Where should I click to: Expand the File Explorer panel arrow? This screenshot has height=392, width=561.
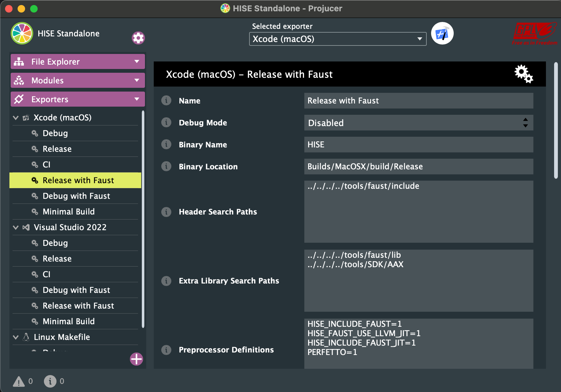pos(137,61)
